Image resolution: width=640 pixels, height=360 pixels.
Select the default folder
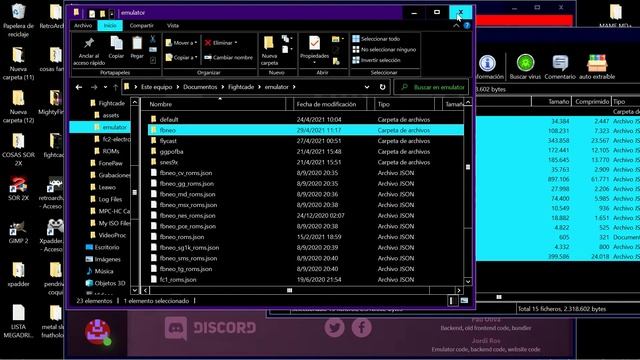[169, 120]
